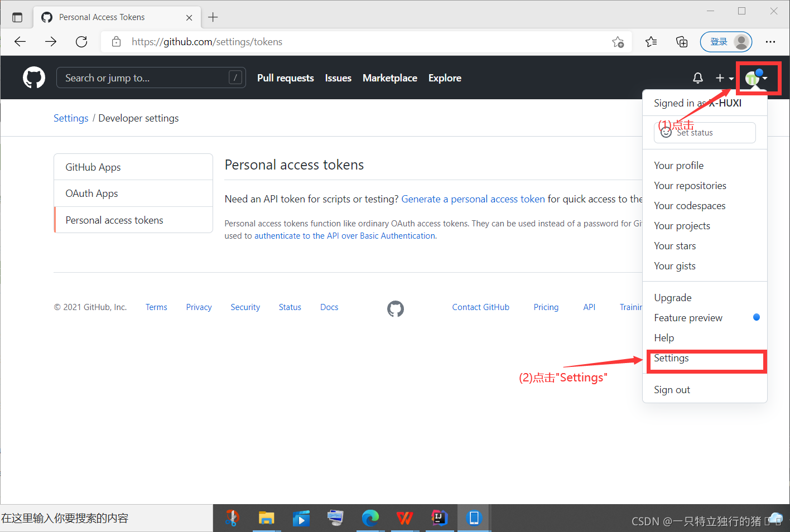790x532 pixels.
Task: Open IntelliJ IDEA from the taskbar
Action: (x=440, y=518)
